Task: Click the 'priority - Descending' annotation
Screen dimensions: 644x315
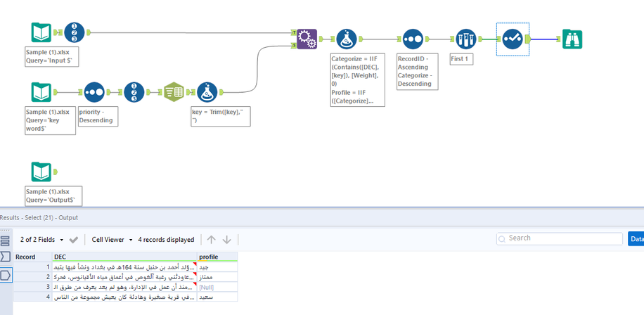Action: (98, 116)
